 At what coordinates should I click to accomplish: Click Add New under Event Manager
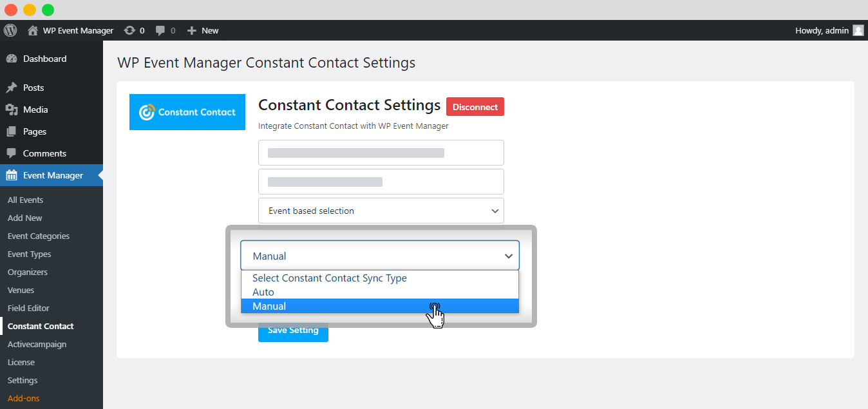pyautogui.click(x=25, y=218)
